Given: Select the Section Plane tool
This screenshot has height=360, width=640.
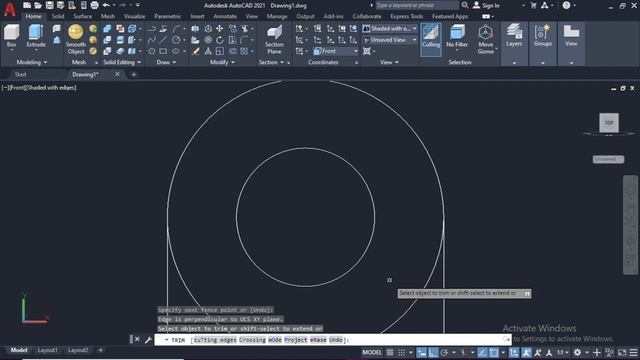Looking at the screenshot, I should pos(274,39).
